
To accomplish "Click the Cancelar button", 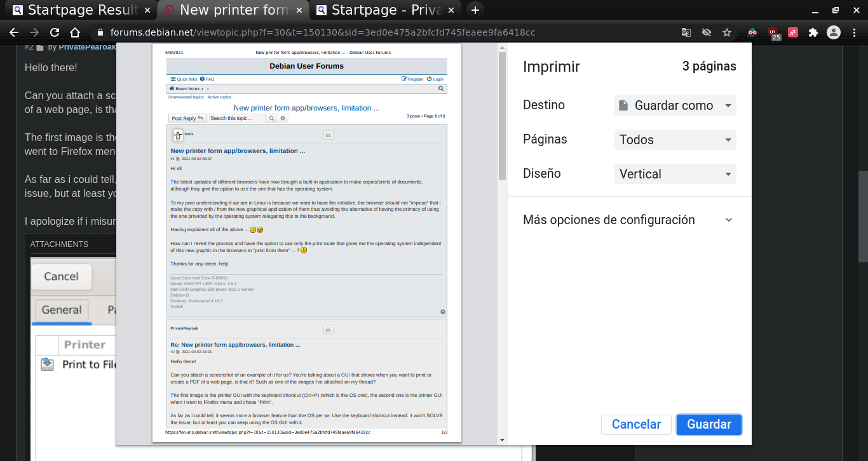I will click(x=636, y=424).
